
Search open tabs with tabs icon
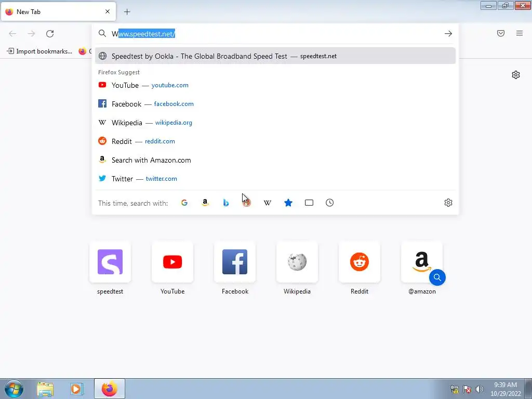point(309,203)
